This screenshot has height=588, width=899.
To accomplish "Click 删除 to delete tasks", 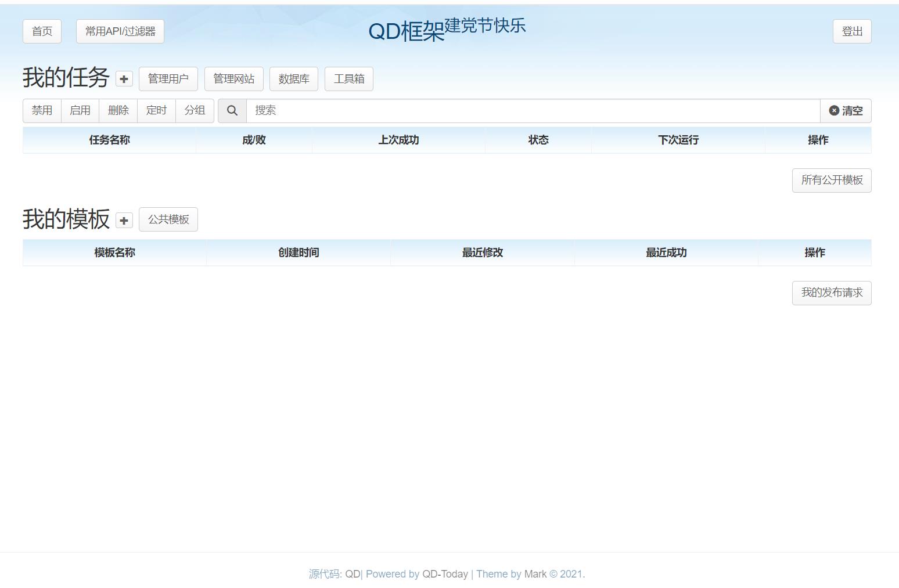I will tap(118, 110).
